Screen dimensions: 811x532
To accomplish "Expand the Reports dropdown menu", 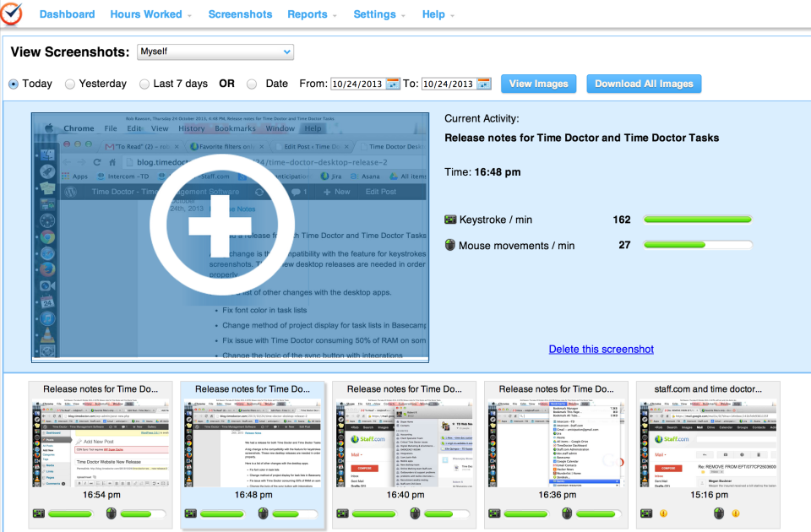I will point(312,14).
